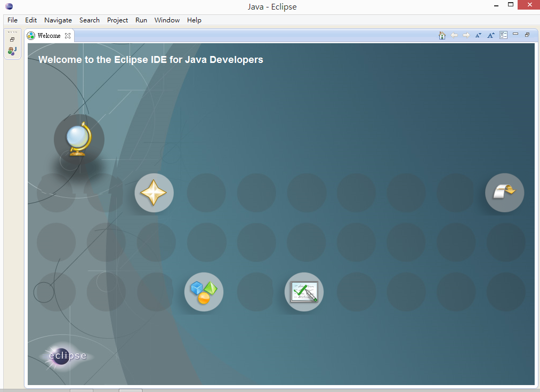The height and width of the screenshot is (392, 540).
Task: Open the Help menu
Action: click(194, 20)
